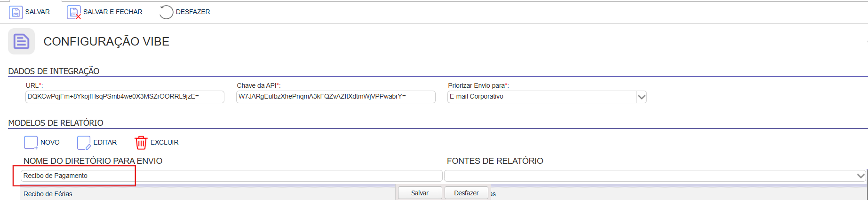The image size is (868, 200).
Task: Click the inline Desfazer button in the grid row
Action: [x=466, y=193]
